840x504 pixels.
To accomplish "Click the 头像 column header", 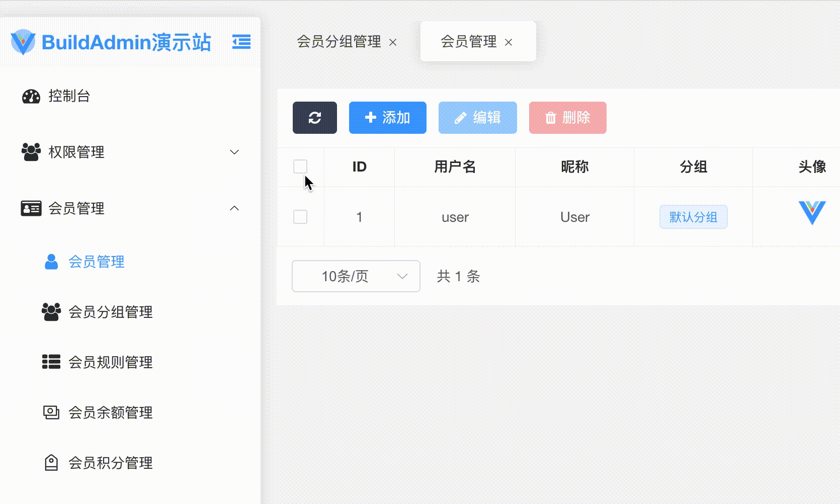I will pos(812,166).
